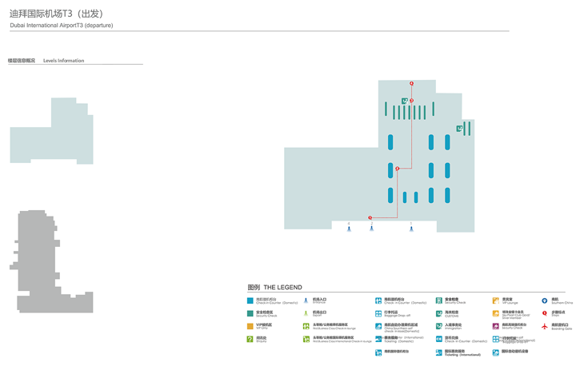Click the security check icon beside route step 3
The width and height of the screenshot is (588, 370).
click(x=405, y=100)
